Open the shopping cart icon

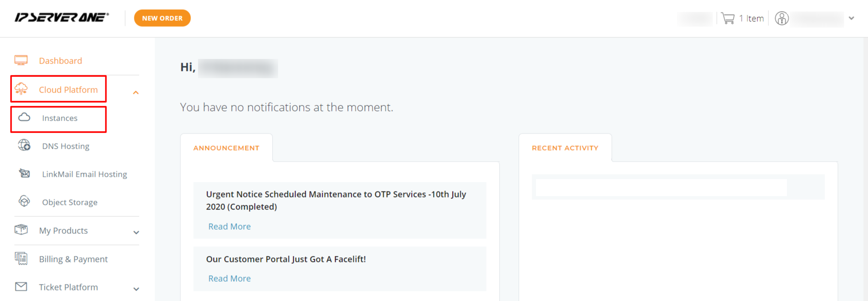[x=728, y=18]
